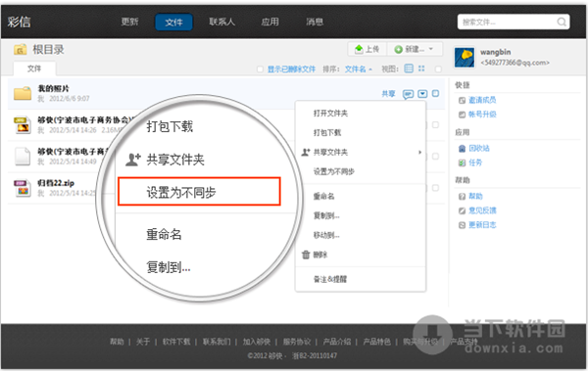This screenshot has height=371, width=588.
Task: Click the JPG image file icon
Action: tap(23, 125)
